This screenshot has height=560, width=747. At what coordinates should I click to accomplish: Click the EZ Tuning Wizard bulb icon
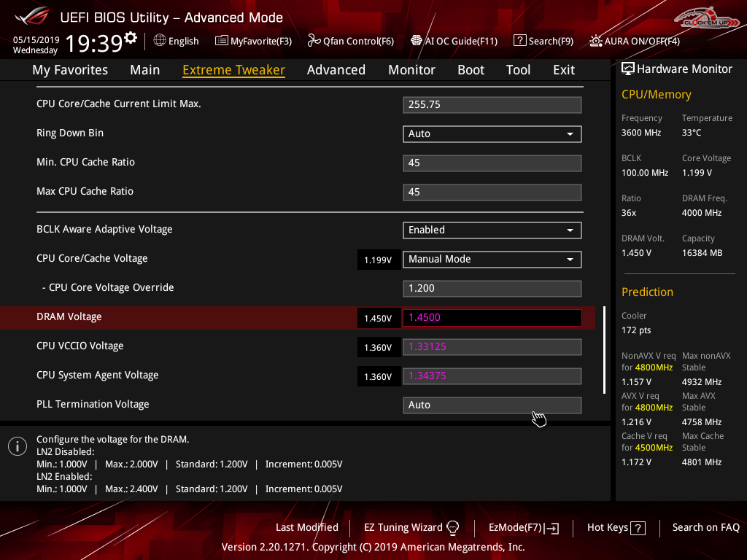point(452,527)
